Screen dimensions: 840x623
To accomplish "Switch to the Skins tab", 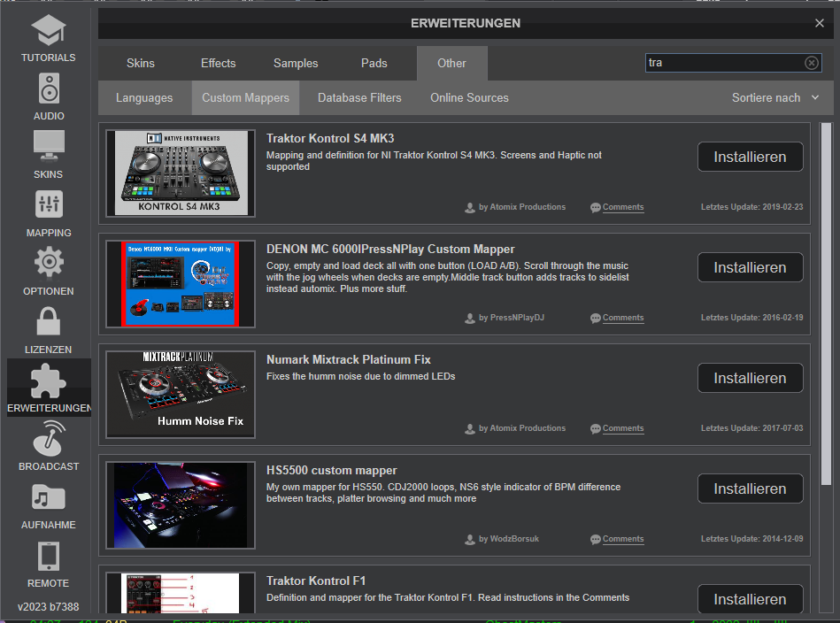I will (x=141, y=63).
